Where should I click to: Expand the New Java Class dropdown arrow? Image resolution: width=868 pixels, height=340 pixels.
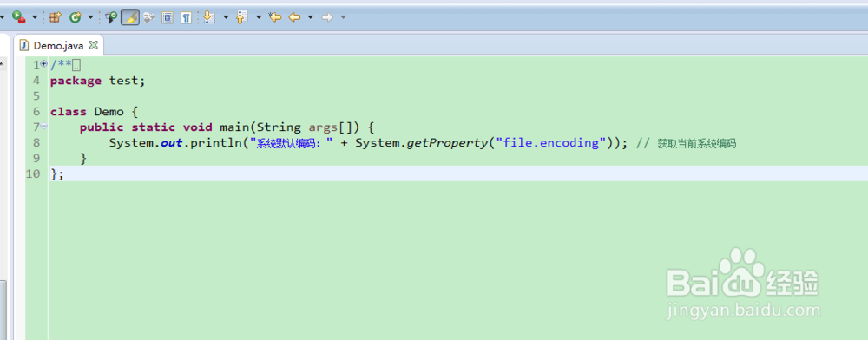pyautogui.click(x=91, y=17)
